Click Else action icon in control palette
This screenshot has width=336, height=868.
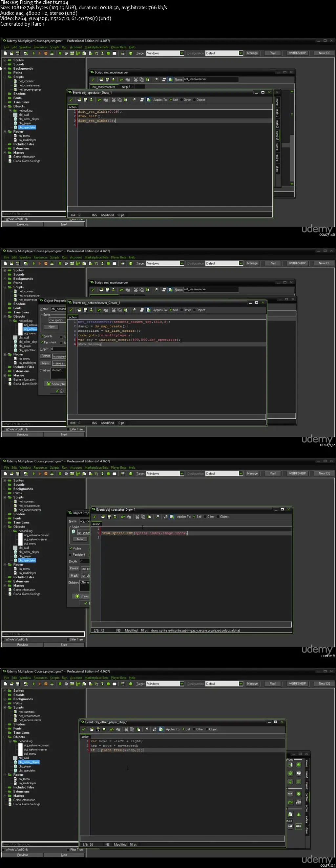point(290,794)
